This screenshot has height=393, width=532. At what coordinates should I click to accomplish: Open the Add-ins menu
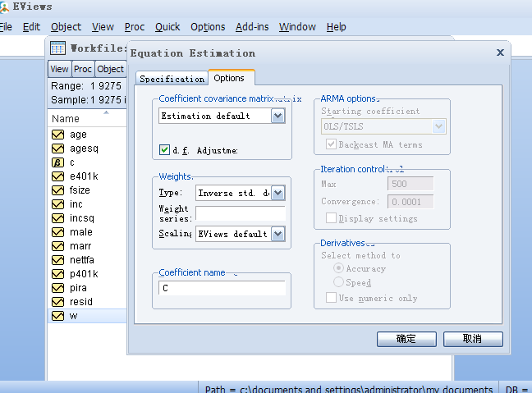click(252, 27)
